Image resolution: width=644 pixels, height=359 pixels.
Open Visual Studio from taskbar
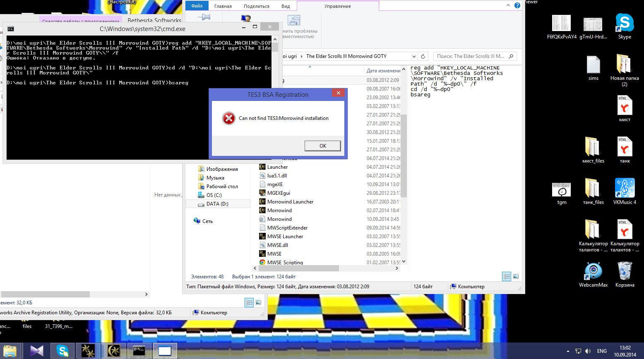click(37, 351)
